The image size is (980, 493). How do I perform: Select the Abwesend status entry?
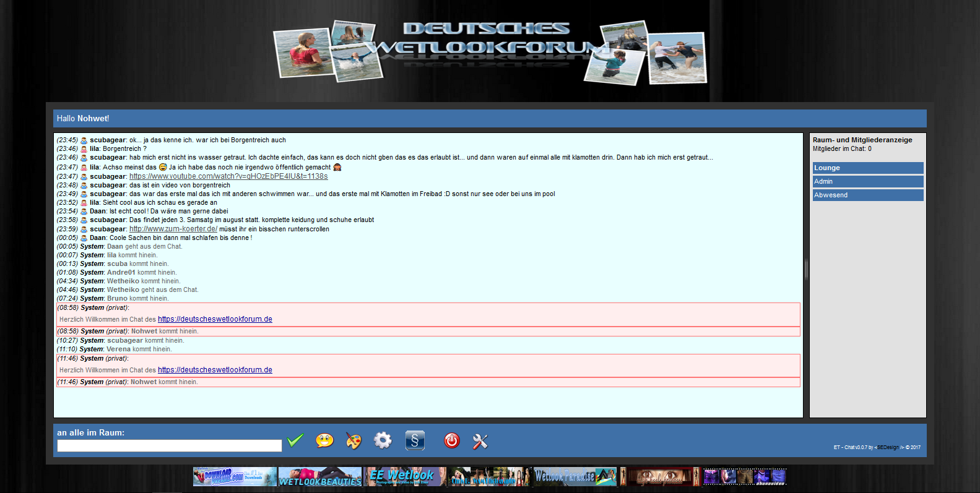coord(867,195)
